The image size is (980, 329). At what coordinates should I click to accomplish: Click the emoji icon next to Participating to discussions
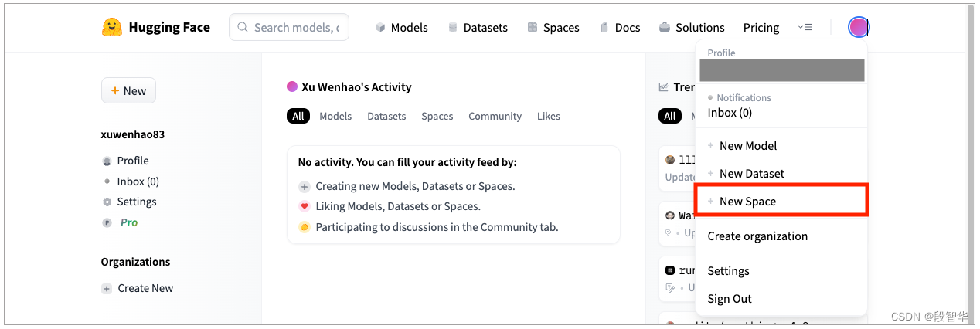(305, 227)
